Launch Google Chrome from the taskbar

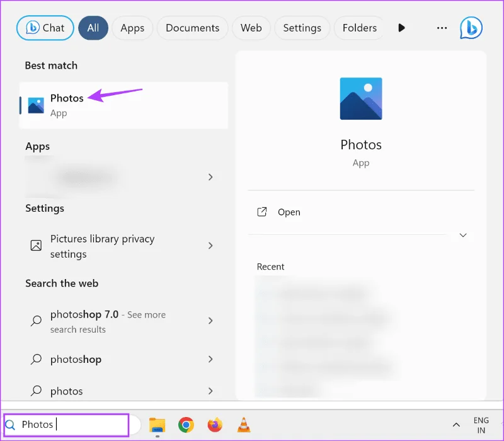point(186,425)
